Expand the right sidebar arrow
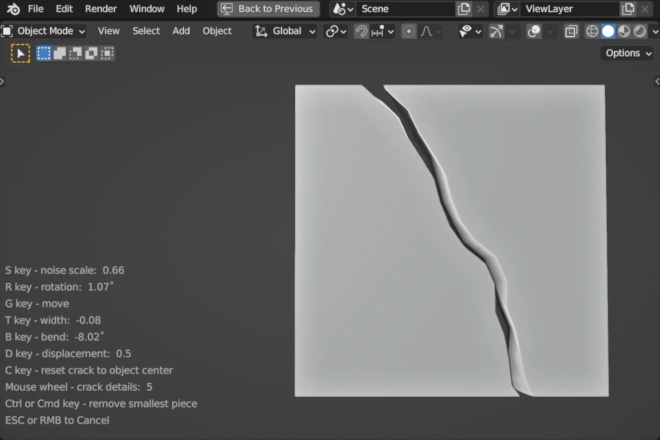 [657, 81]
